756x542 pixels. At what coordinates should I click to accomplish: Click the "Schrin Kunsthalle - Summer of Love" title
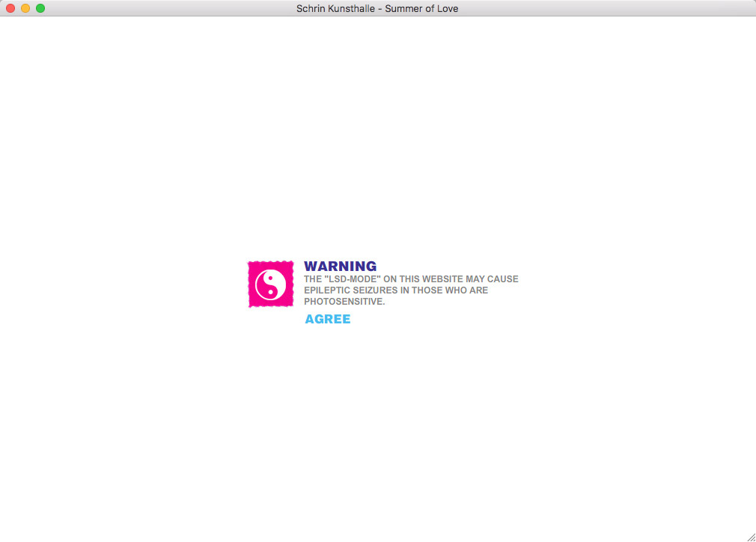coord(377,8)
